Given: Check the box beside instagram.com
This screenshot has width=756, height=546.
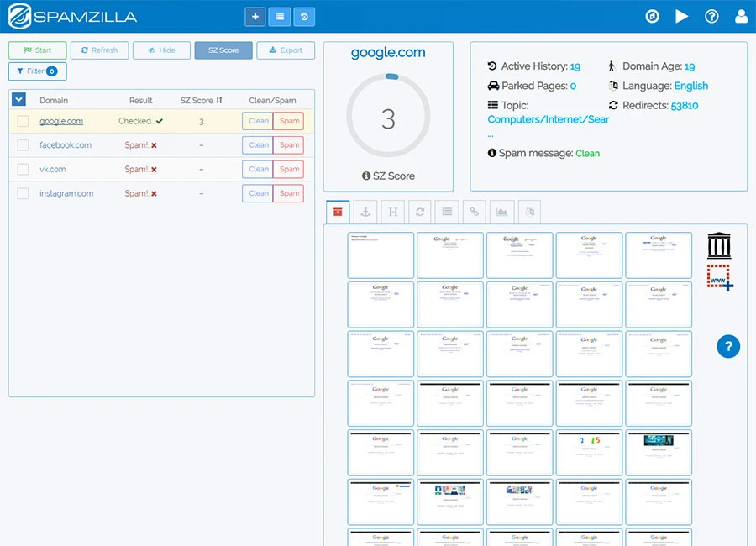Looking at the screenshot, I should [23, 193].
